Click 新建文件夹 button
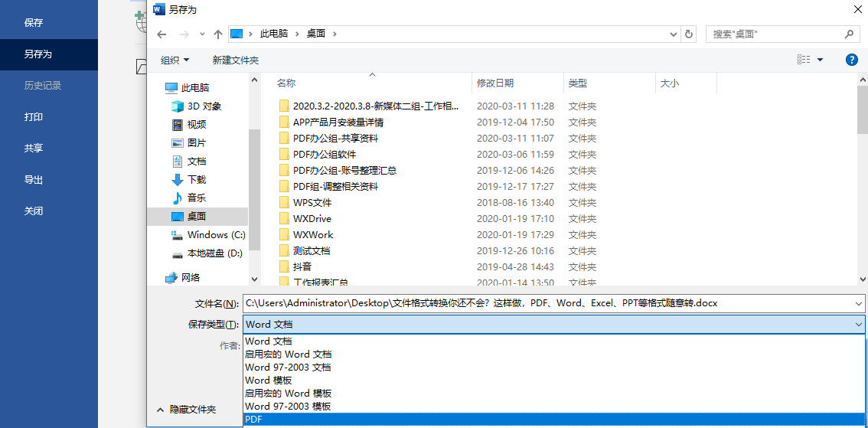 [236, 60]
